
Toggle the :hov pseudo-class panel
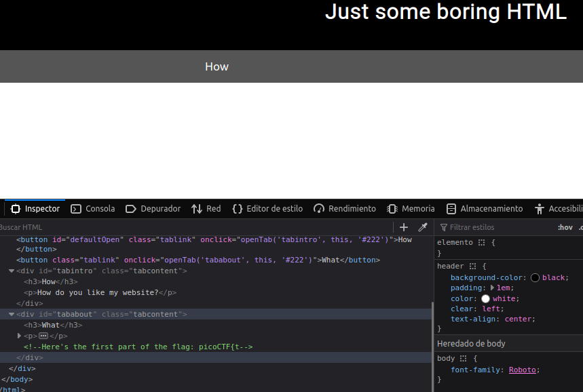[565, 228]
